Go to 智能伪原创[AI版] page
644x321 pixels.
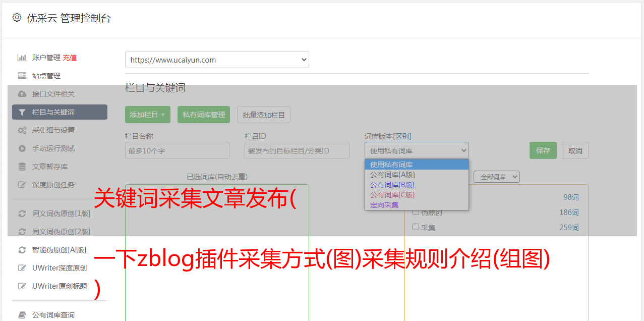click(x=60, y=250)
